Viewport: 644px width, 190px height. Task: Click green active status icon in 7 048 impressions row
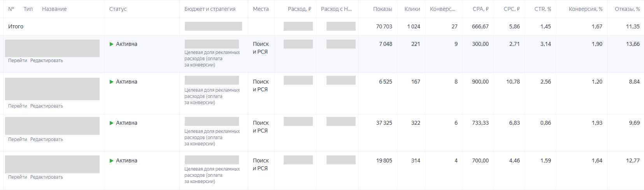112,44
